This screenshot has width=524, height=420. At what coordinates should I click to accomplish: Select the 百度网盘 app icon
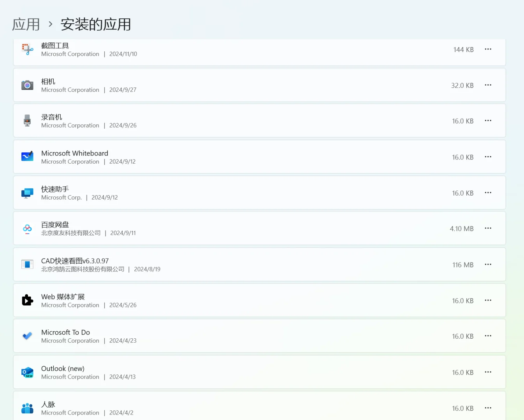coord(27,228)
